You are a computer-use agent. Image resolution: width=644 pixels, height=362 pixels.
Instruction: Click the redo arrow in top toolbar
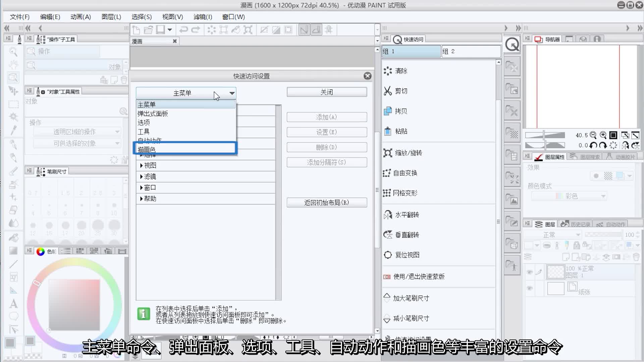point(196,30)
